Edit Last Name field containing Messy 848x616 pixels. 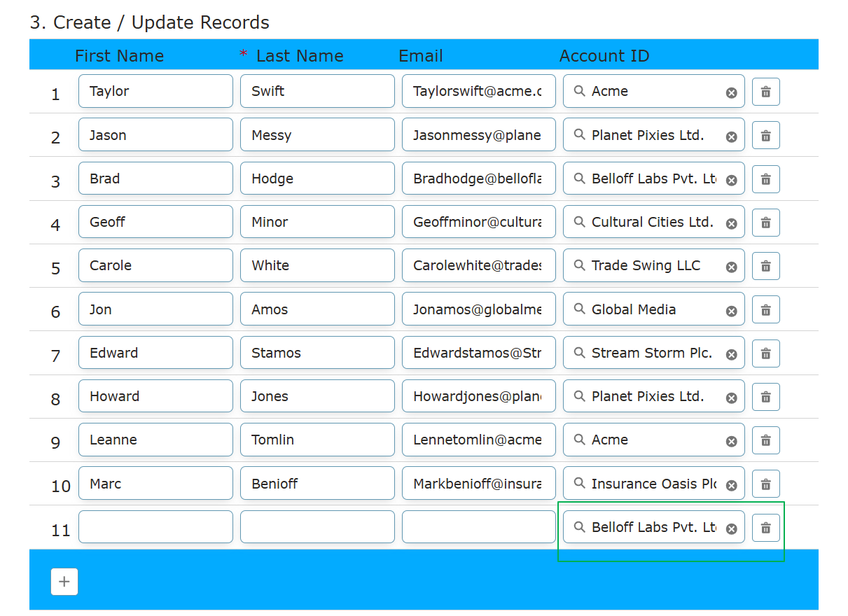(317, 135)
